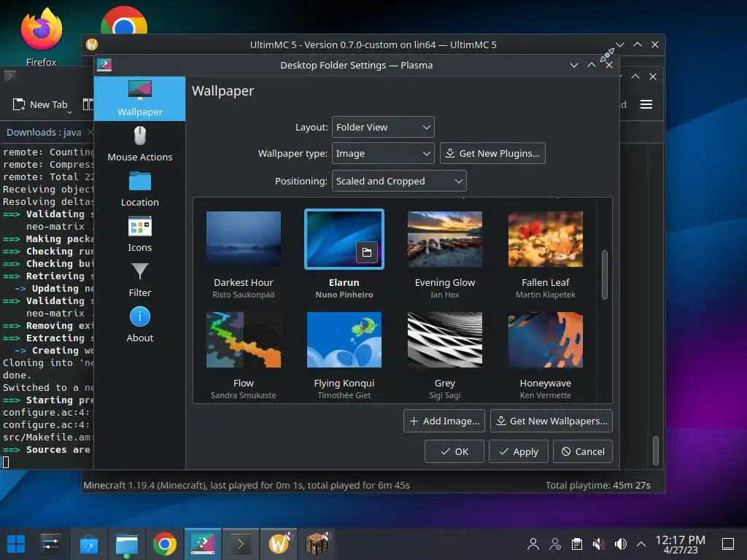Select the Grey wallpaper
Image resolution: width=747 pixels, height=560 pixels.
coord(445,340)
